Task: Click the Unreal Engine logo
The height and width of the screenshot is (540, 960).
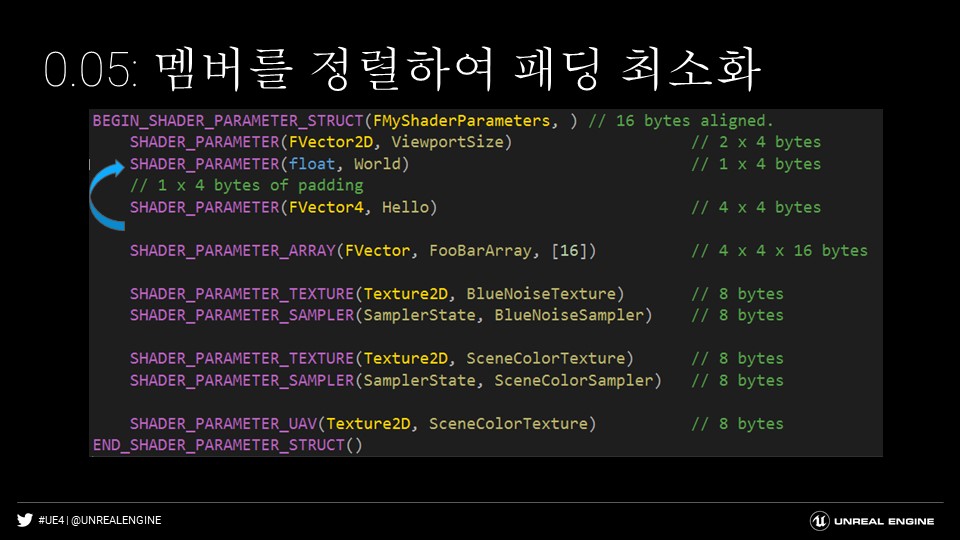Action: 872,521
